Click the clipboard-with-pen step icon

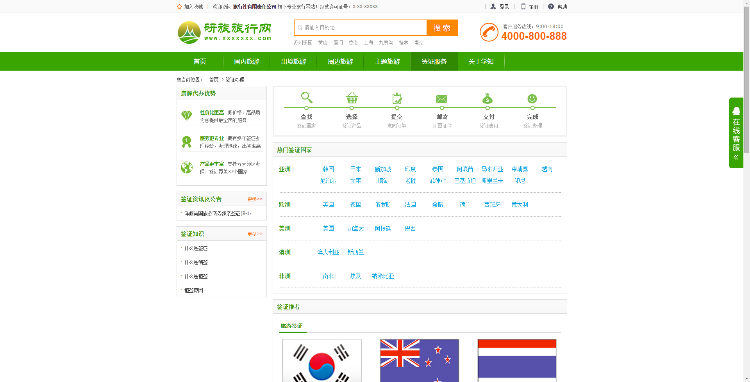(397, 98)
